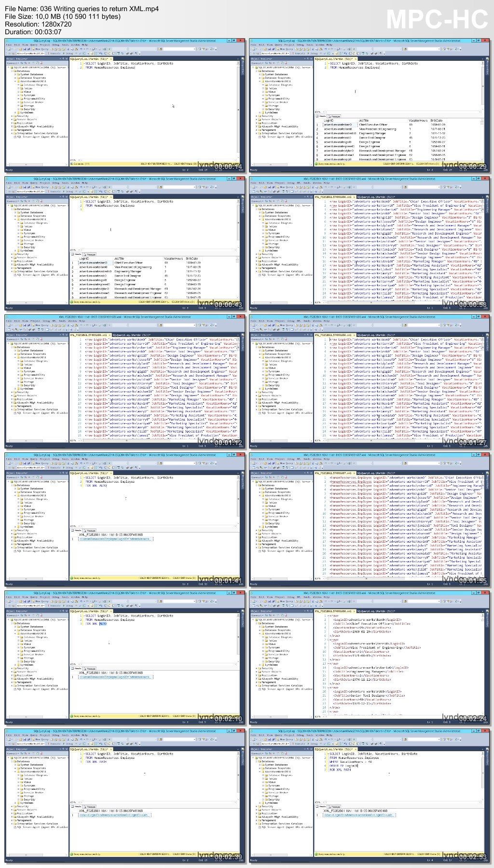Click 'FROM HumanResources.Employee' in the 00:00:14 frame
This screenshot has height=868, width=494.
coord(110,68)
